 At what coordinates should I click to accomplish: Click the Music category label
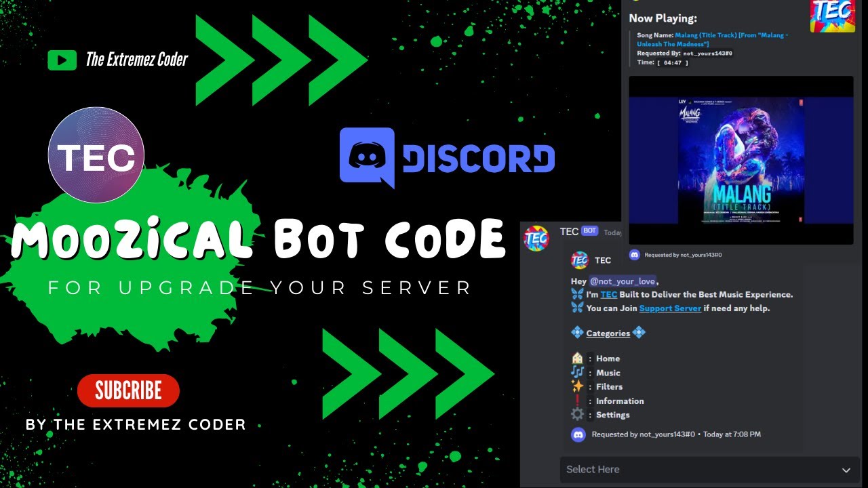(x=608, y=373)
